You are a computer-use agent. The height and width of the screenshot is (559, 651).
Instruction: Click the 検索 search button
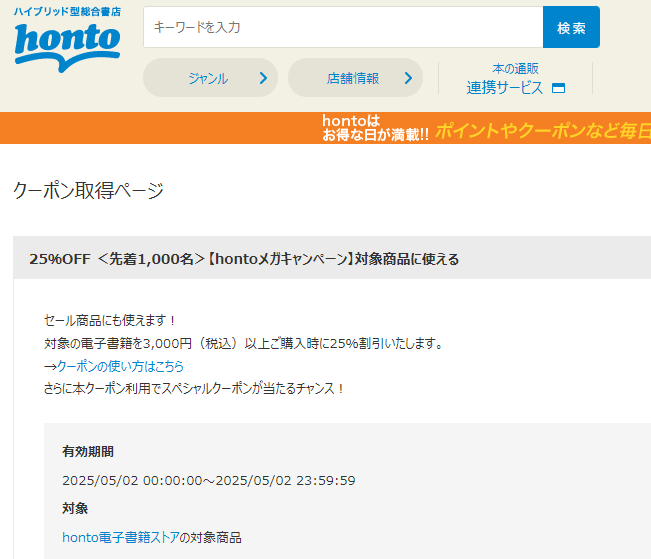pos(571,27)
